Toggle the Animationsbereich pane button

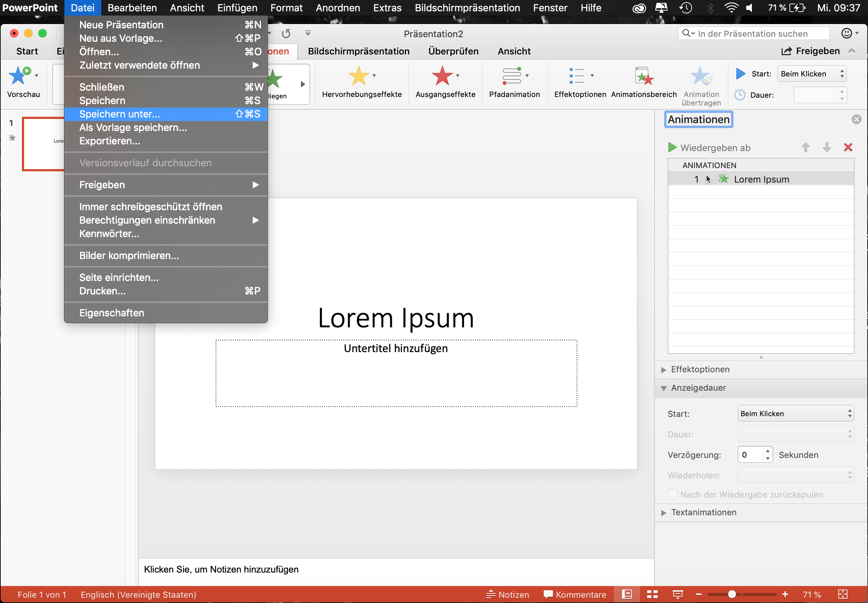(644, 76)
